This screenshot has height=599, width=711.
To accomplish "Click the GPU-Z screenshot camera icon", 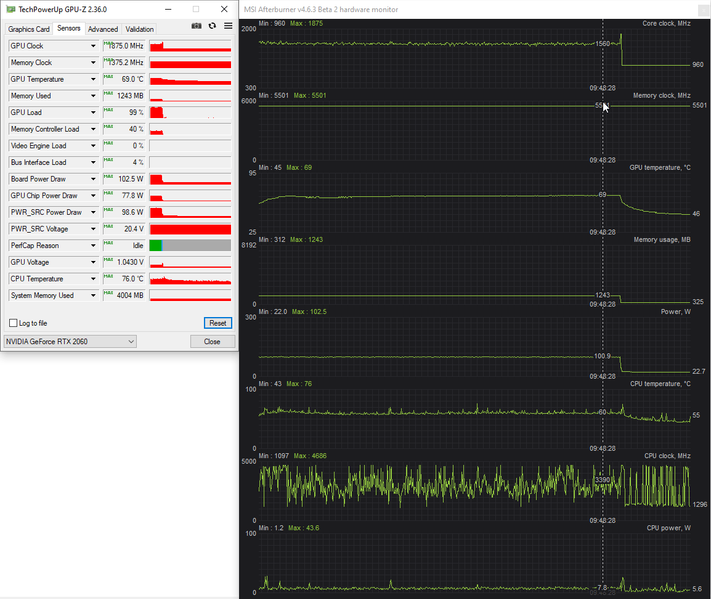I will coord(196,26).
